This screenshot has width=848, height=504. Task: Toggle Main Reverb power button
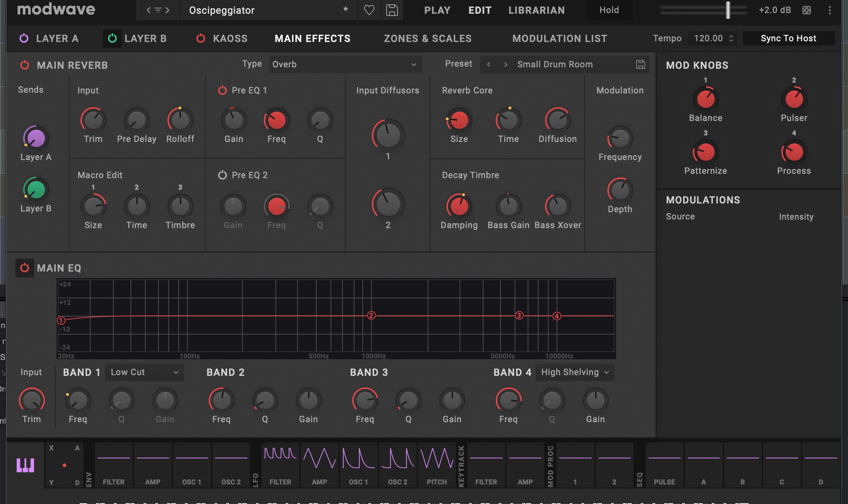pos(25,65)
